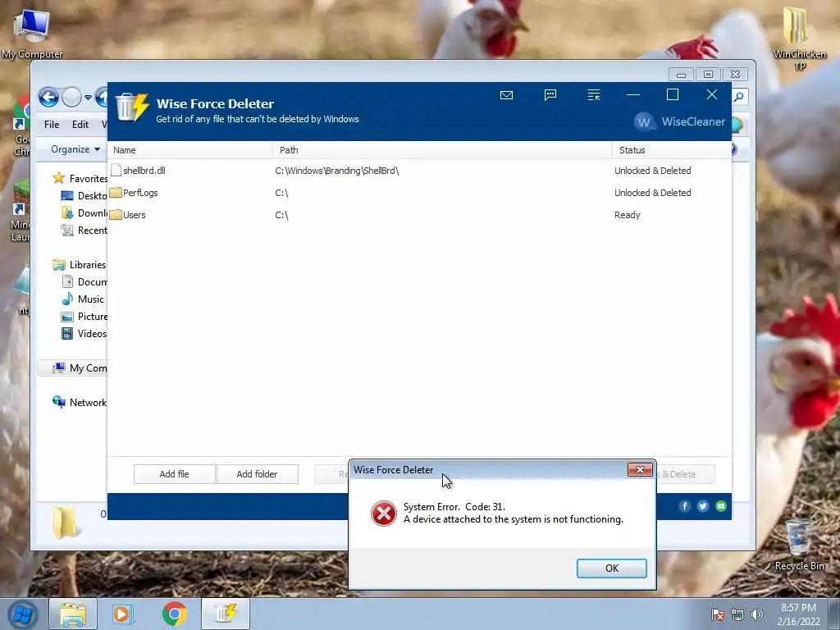Open Action Center flag tray icon
Screen dimensions: 840x630
pyautogui.click(x=718, y=614)
